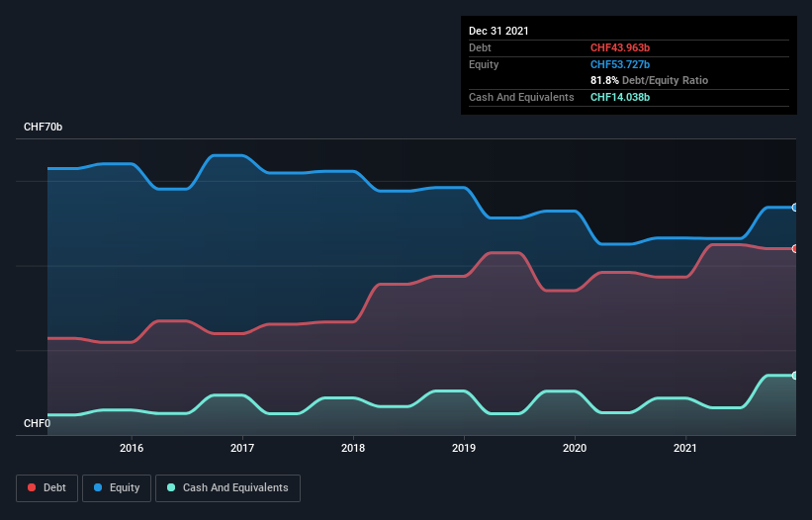
Task: Toggle the Equity series legend button
Action: [117, 488]
